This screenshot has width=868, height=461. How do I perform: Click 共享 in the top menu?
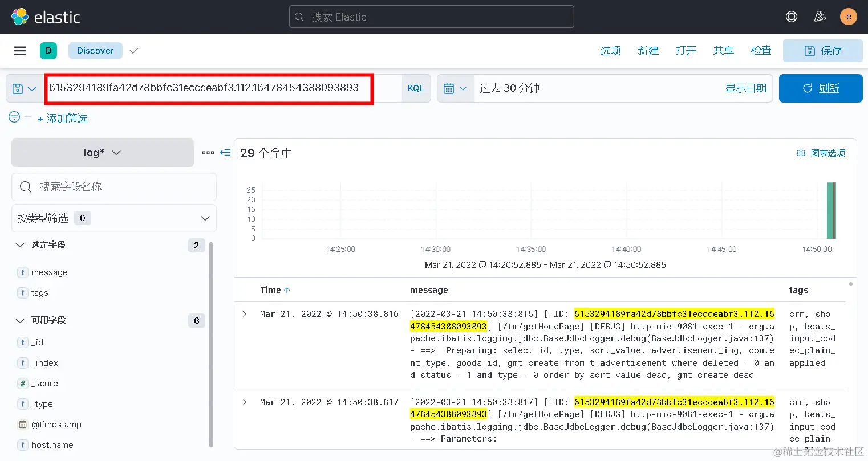[x=724, y=51]
